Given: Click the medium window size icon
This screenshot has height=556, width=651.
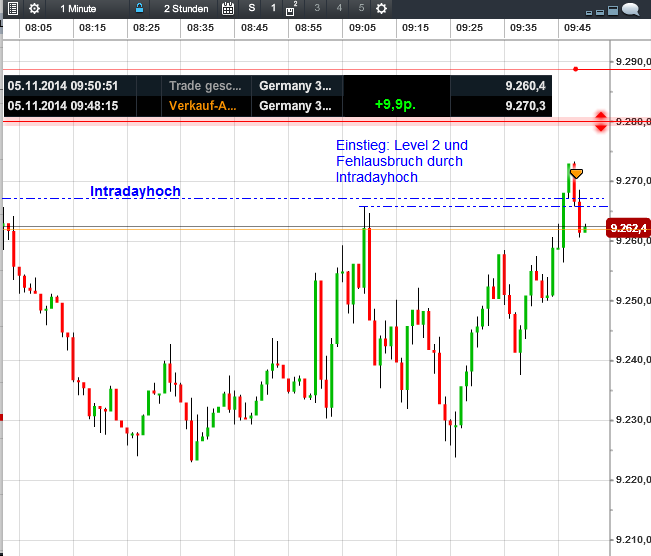Looking at the screenshot, I should point(600,12).
